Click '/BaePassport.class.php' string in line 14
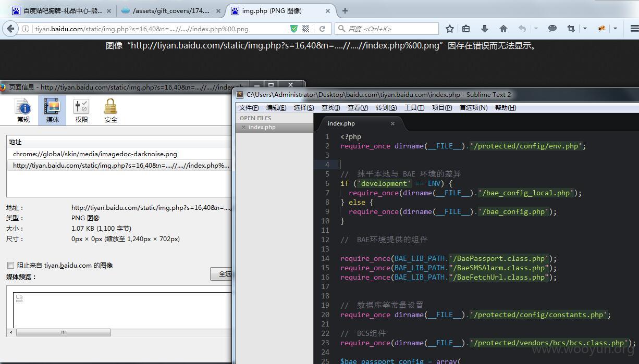 499,259
